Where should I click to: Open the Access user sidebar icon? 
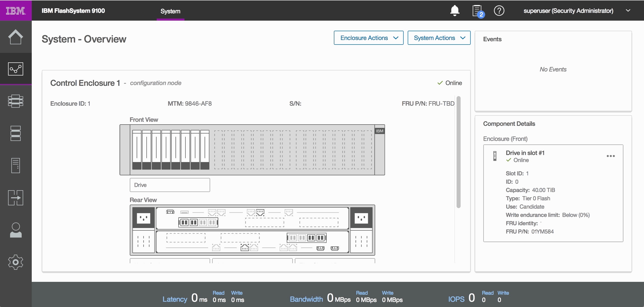[x=16, y=230]
